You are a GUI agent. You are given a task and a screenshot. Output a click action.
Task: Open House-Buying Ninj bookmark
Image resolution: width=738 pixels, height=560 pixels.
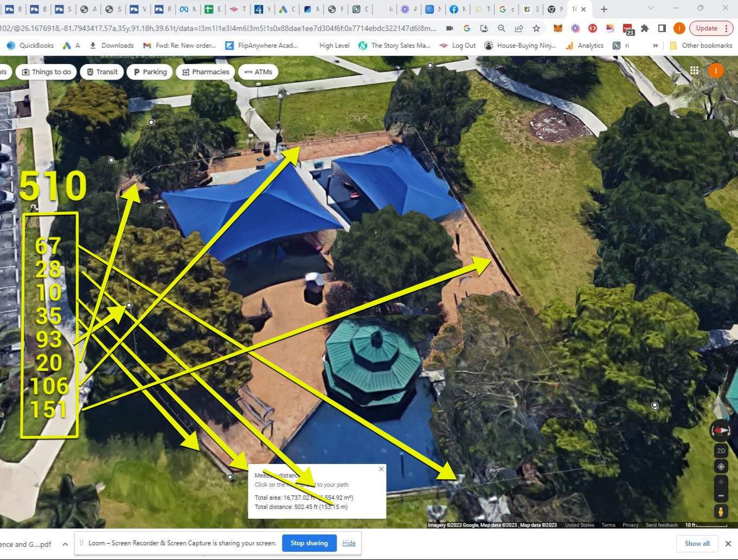pyautogui.click(x=521, y=46)
